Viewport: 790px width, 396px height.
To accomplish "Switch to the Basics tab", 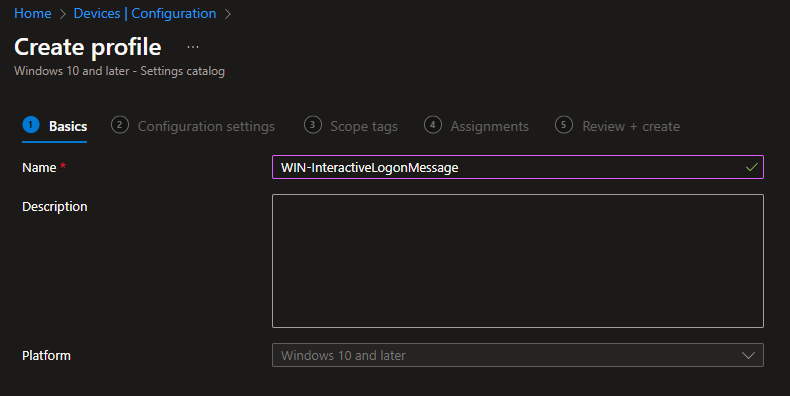I will pos(68,126).
